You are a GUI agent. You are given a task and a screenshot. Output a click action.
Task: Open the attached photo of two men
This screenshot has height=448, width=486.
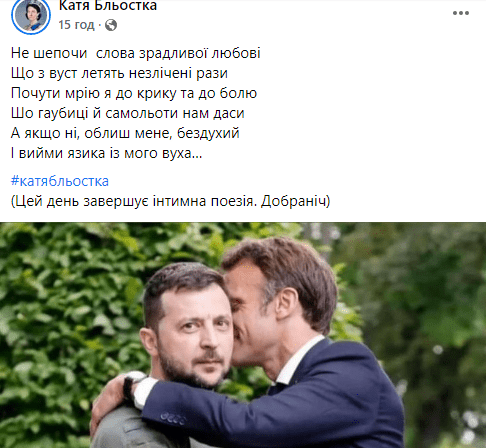tap(243, 335)
